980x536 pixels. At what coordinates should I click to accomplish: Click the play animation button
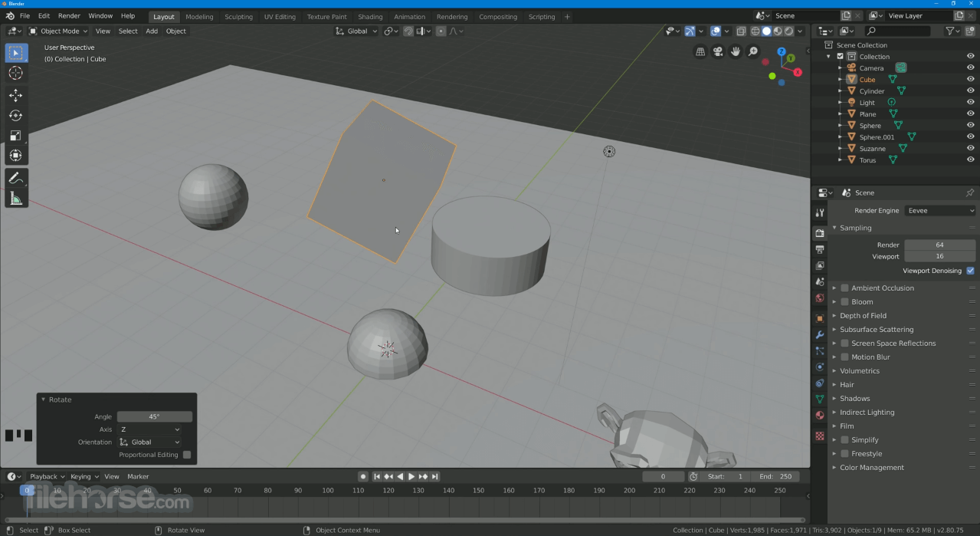pyautogui.click(x=411, y=476)
